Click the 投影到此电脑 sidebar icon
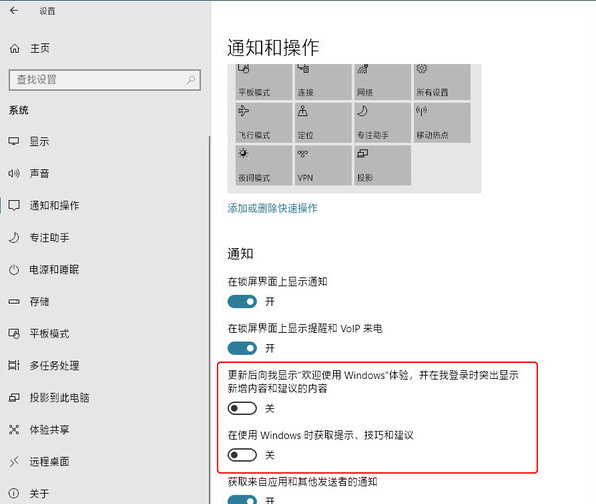The image size is (596, 504). 14,398
